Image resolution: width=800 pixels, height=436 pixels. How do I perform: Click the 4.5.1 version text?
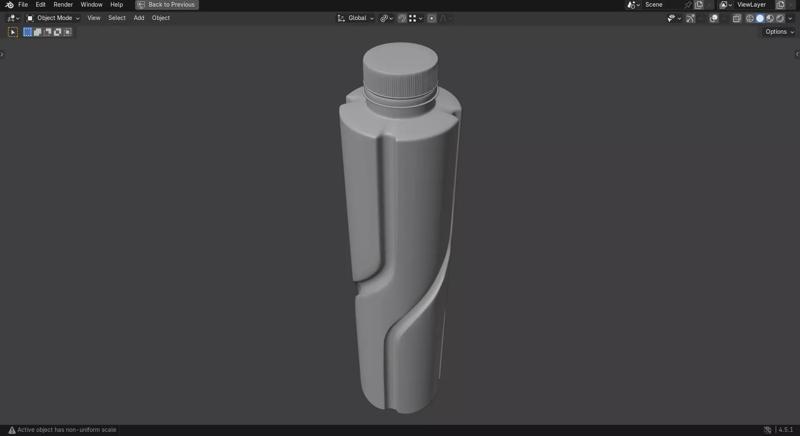click(x=786, y=430)
